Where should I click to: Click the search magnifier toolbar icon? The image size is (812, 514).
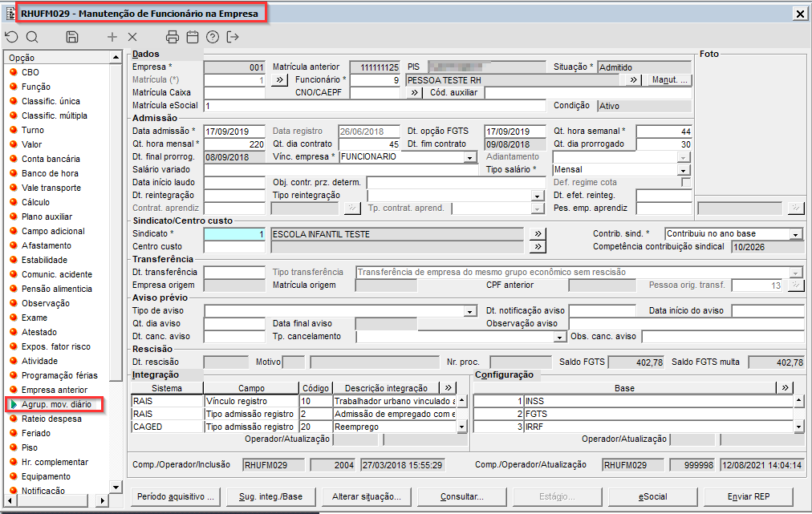click(x=32, y=37)
